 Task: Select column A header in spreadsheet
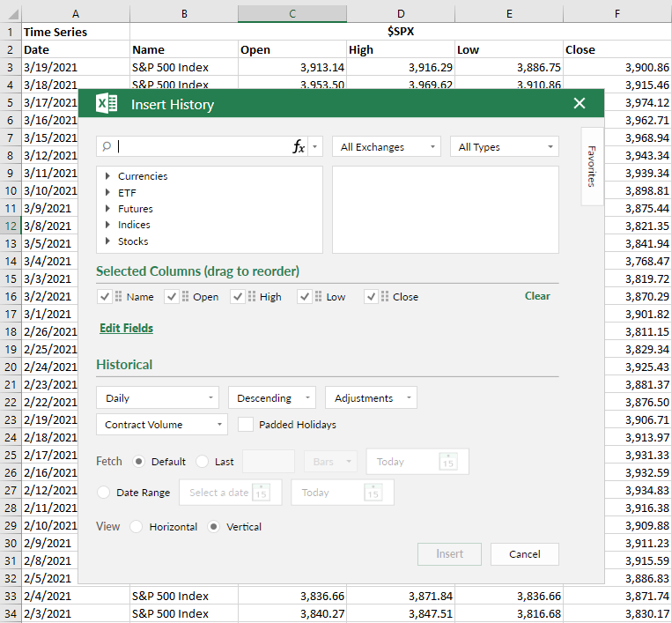(x=76, y=14)
